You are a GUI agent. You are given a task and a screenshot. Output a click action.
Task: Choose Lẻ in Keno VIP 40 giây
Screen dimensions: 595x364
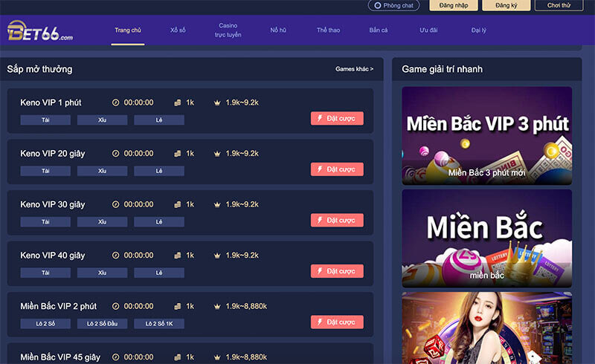pos(159,273)
